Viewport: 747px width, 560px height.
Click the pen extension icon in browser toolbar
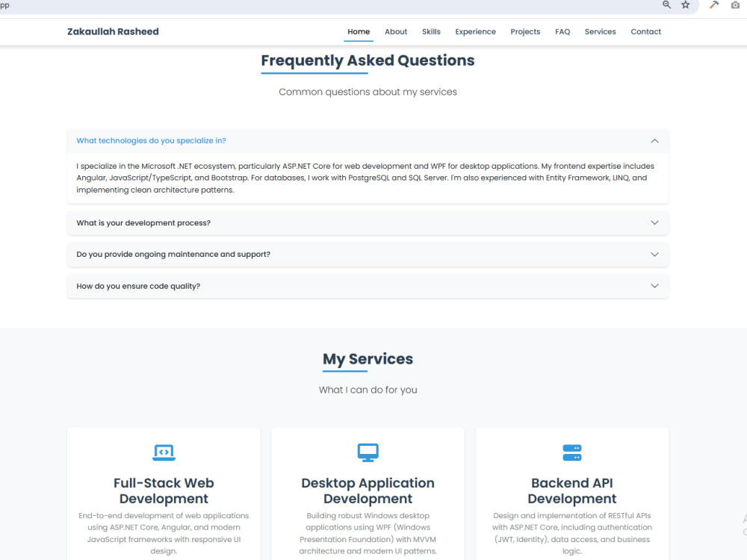coord(713,4)
